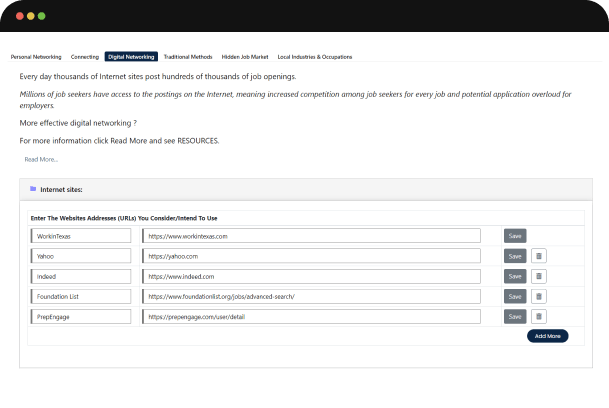Edit the Foundation List URL field

click(x=311, y=296)
